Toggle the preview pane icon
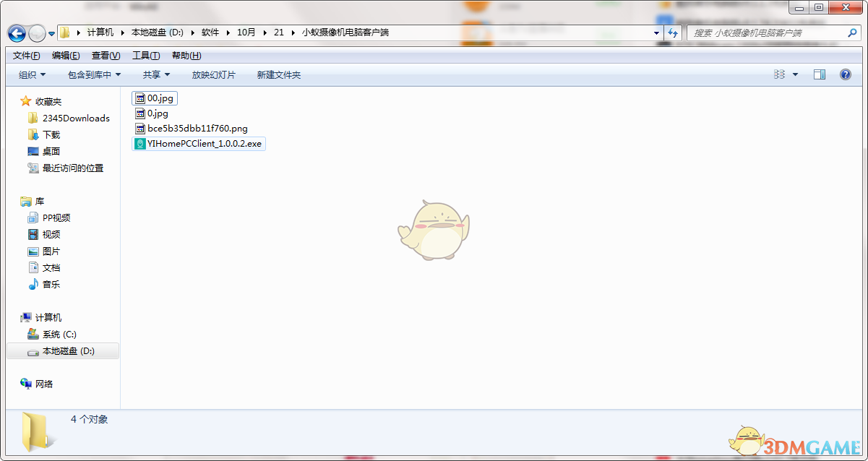868x461 pixels. [819, 74]
